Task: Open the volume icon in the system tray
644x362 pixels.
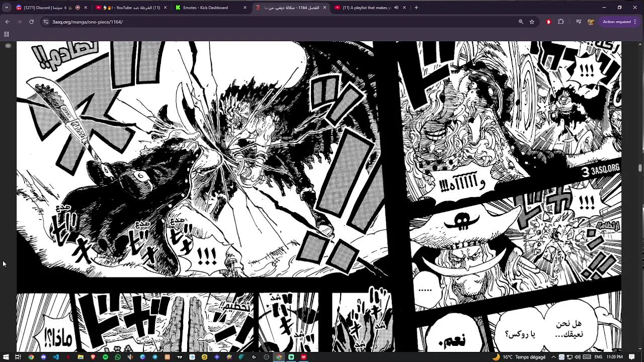Action: (x=578, y=357)
